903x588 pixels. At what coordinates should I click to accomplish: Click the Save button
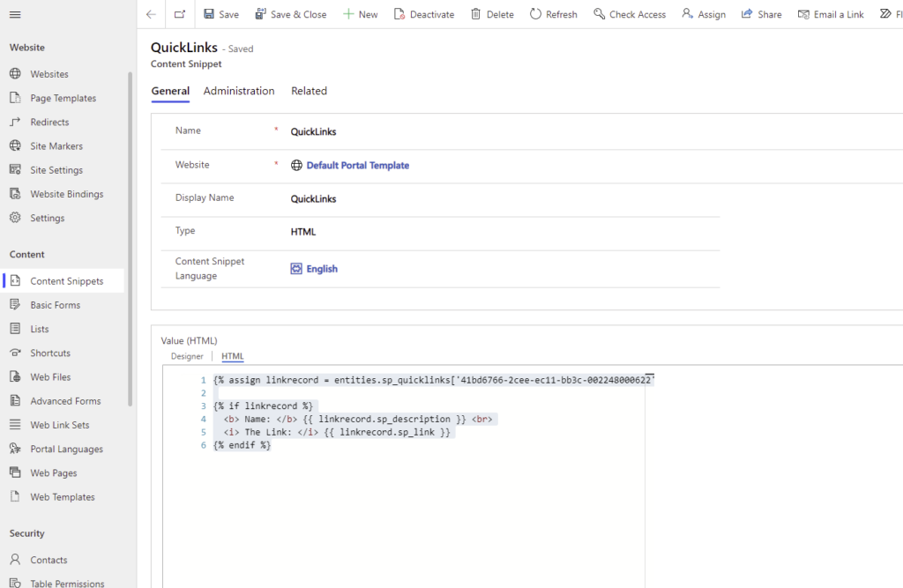pos(221,14)
